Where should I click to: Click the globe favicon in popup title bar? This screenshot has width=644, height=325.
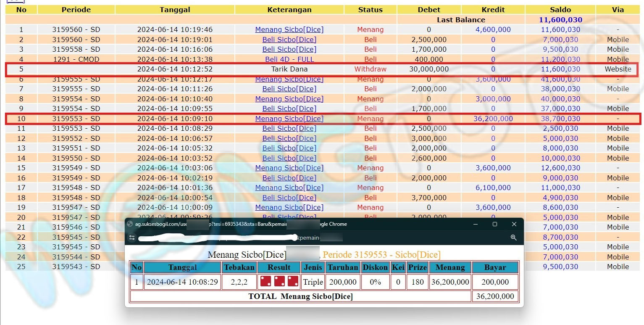130,224
